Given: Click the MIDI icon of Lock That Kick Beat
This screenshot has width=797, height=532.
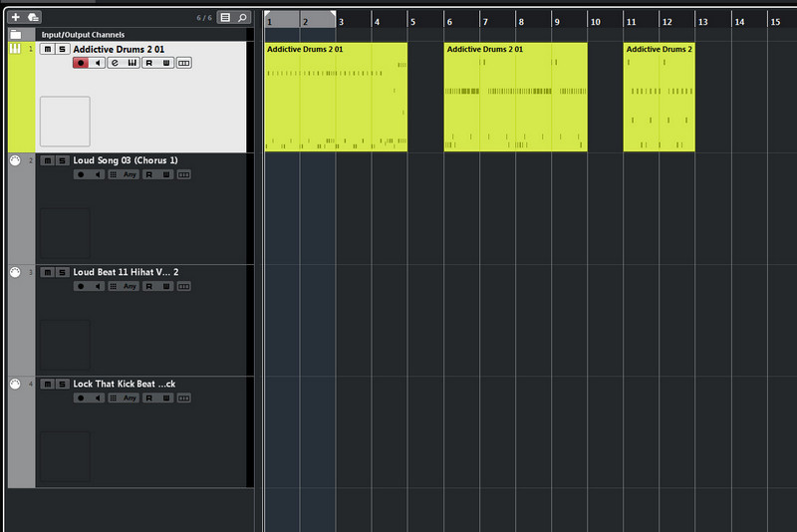Looking at the screenshot, I should pyautogui.click(x=15, y=385).
